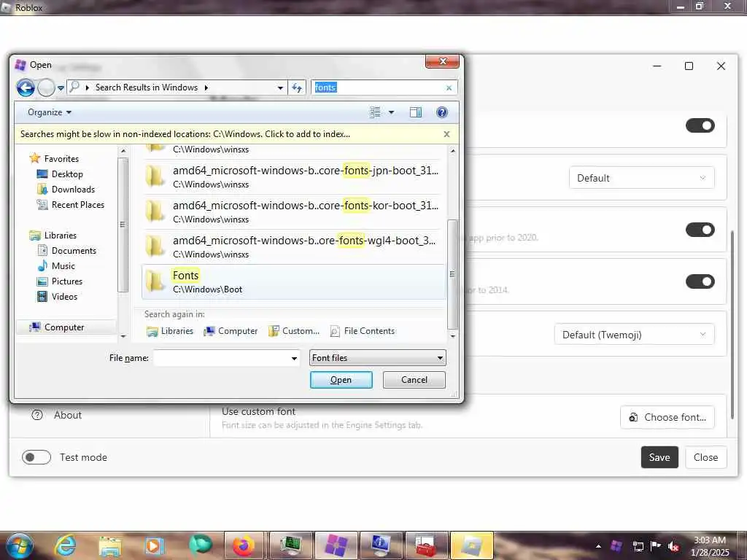Open the Downloads folder in navigation pane
This screenshot has width=747, height=560.
(73, 190)
